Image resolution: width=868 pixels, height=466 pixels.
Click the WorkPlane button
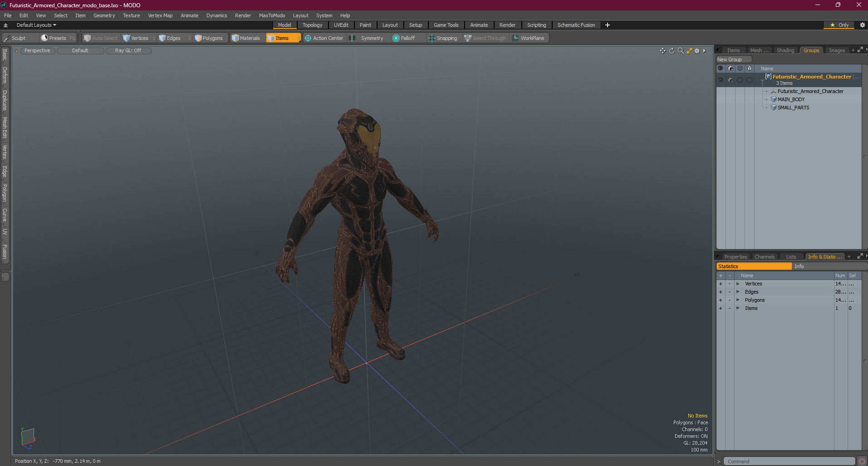[x=529, y=38]
